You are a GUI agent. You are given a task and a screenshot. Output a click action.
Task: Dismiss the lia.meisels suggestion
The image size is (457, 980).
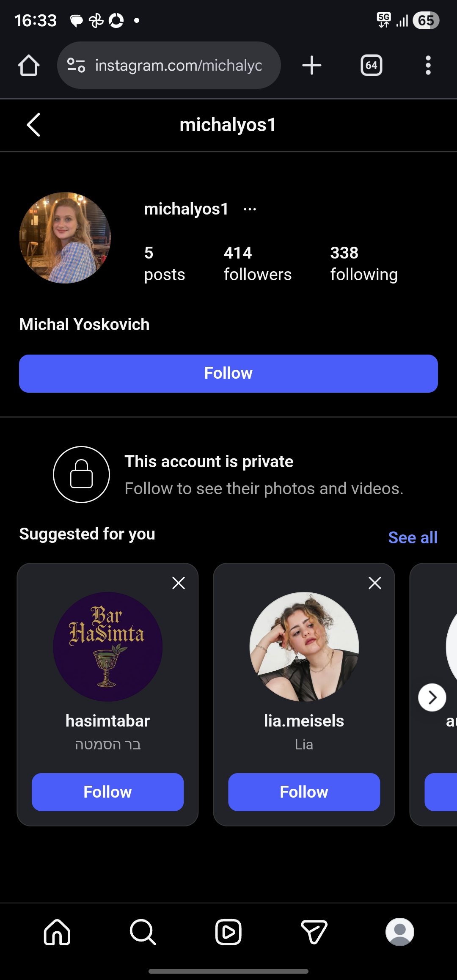375,583
